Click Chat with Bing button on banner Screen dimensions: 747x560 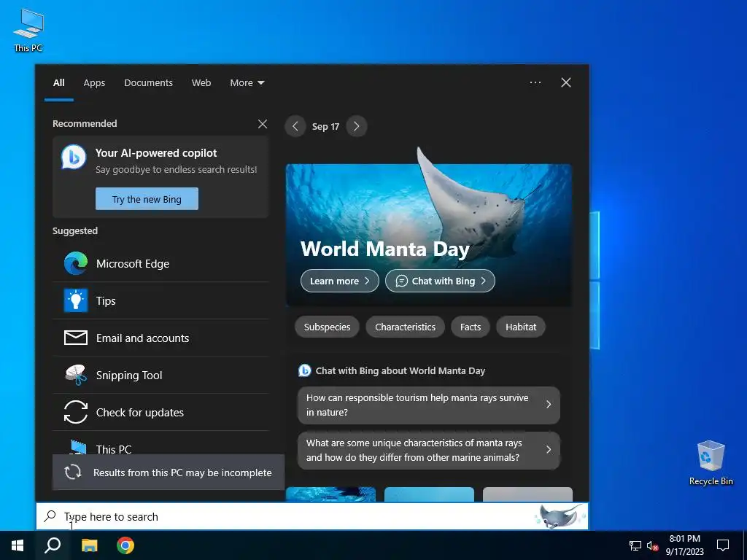point(440,281)
